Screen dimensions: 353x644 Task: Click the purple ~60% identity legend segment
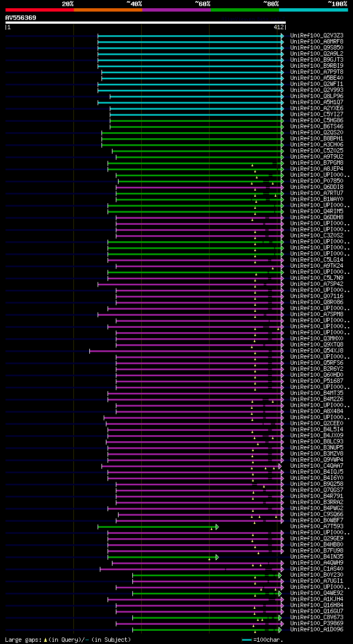click(x=176, y=10)
